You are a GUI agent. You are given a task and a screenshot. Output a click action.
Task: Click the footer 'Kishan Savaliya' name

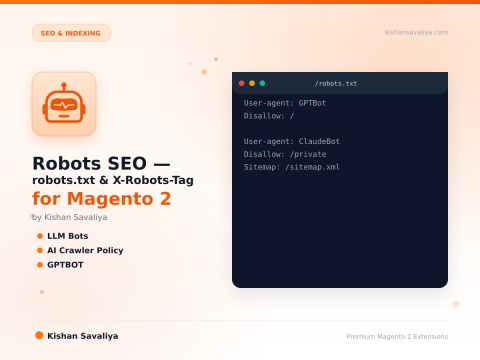pyautogui.click(x=83, y=336)
